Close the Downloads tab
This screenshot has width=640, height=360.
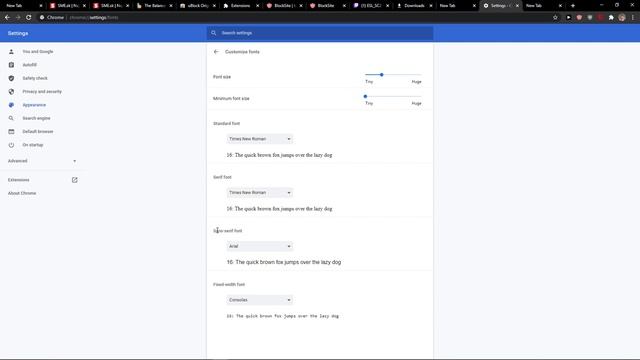click(431, 6)
